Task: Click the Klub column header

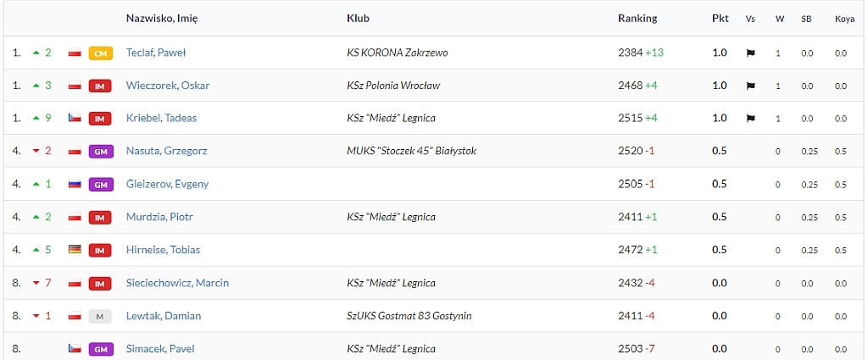Action: [x=358, y=19]
